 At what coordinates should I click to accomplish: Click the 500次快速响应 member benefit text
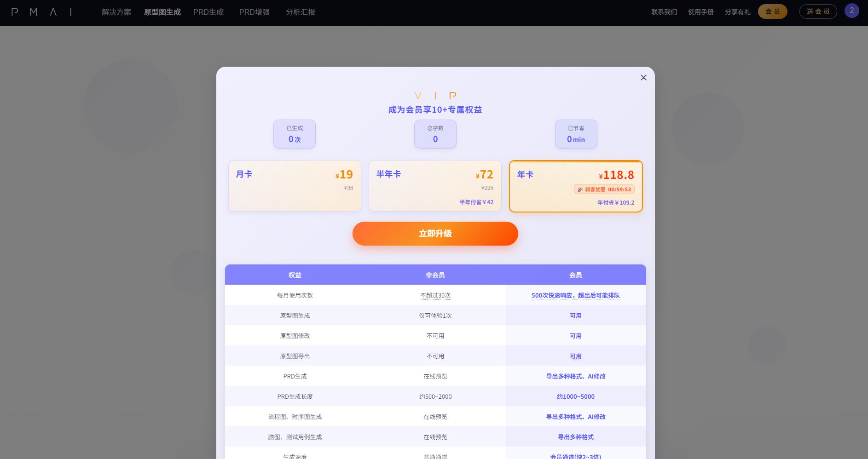(x=575, y=295)
